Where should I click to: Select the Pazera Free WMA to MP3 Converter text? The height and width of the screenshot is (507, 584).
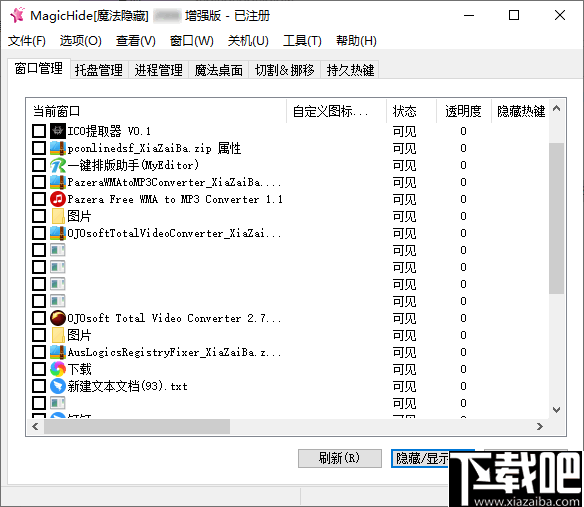tap(175, 199)
